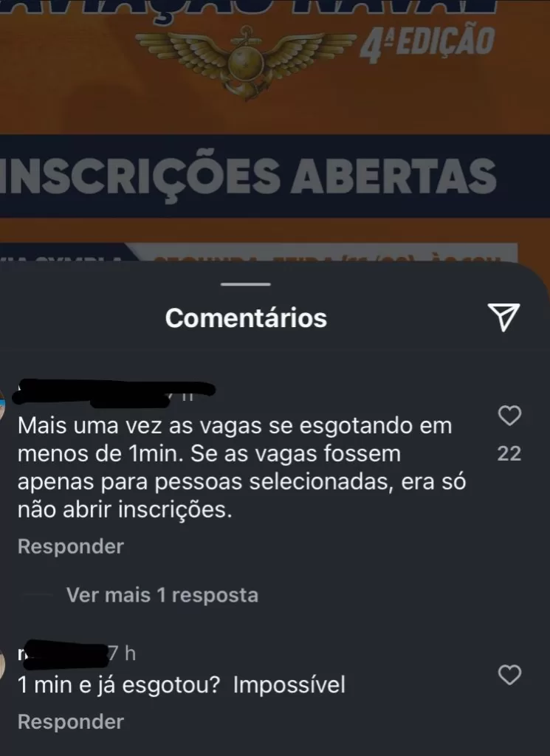Open second commenter's profile picture
The width and height of the screenshot is (550, 756).
click(x=2, y=664)
